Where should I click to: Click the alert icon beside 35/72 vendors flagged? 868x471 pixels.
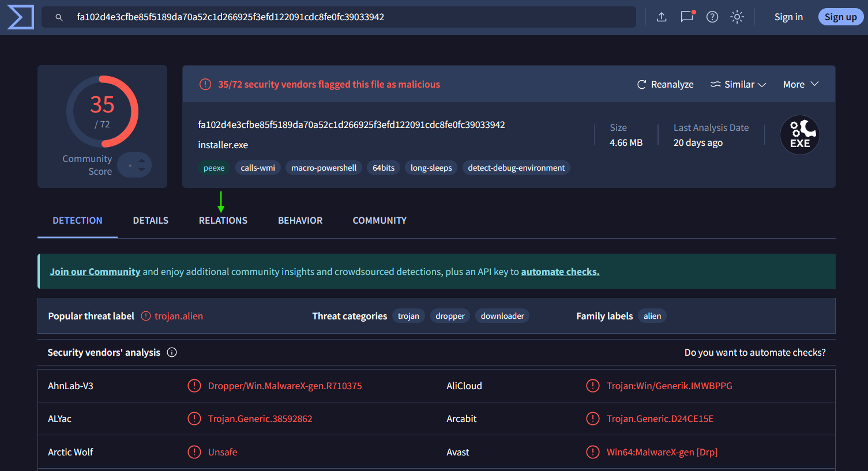click(x=205, y=84)
